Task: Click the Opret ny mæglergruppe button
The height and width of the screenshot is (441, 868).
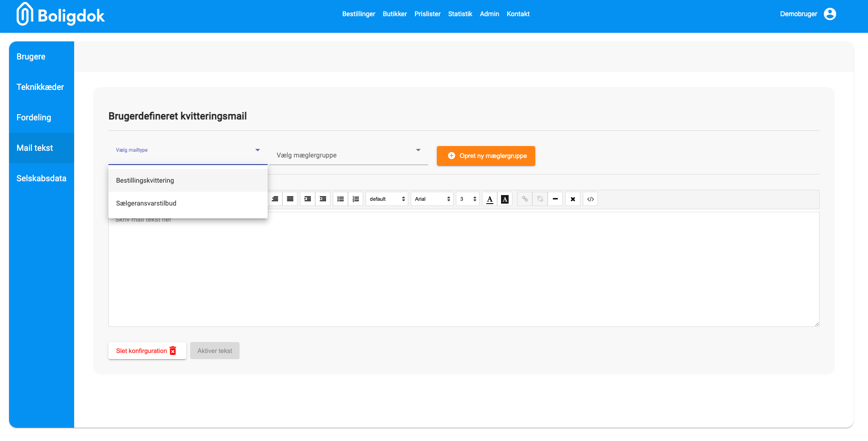Action: [x=486, y=156]
